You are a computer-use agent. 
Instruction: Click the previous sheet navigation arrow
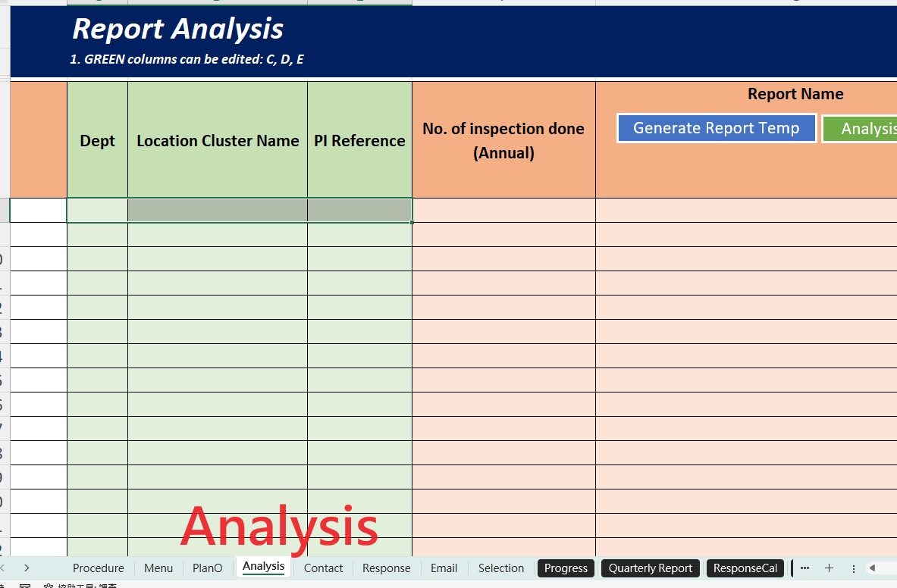(x=3, y=568)
